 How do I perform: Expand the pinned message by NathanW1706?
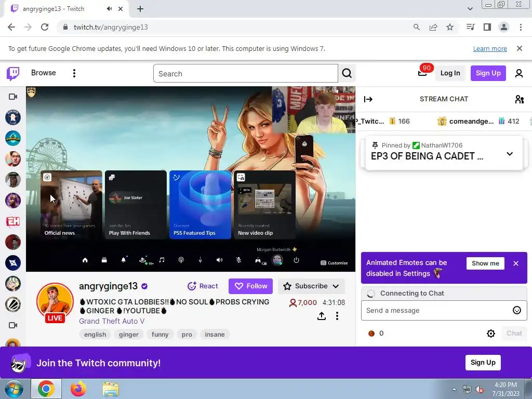(x=509, y=154)
